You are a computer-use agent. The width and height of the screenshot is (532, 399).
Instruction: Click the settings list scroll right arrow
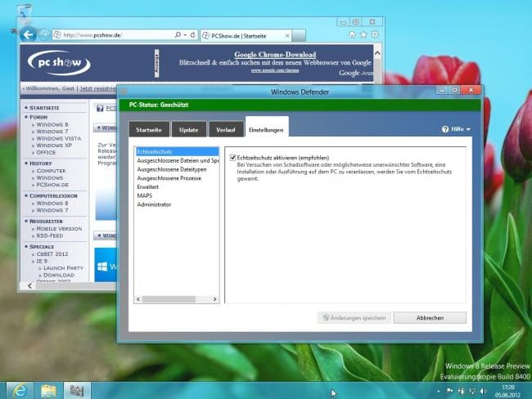pyautogui.click(x=214, y=299)
